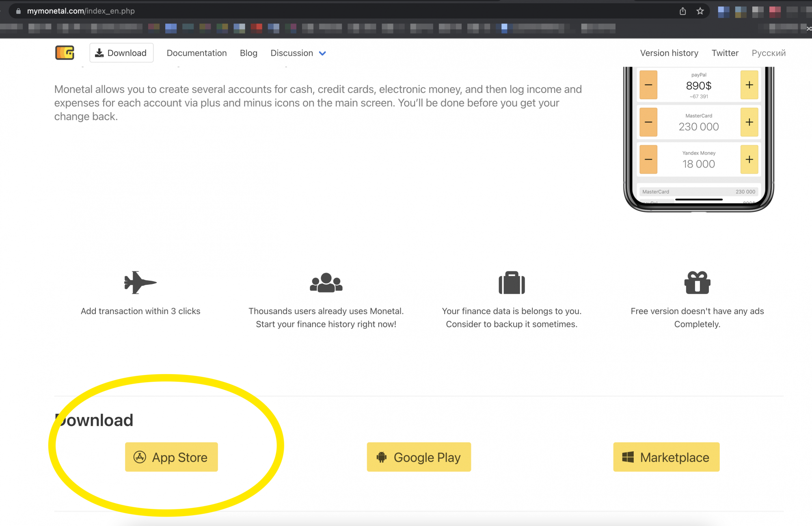Click the jet plane icon

click(140, 282)
